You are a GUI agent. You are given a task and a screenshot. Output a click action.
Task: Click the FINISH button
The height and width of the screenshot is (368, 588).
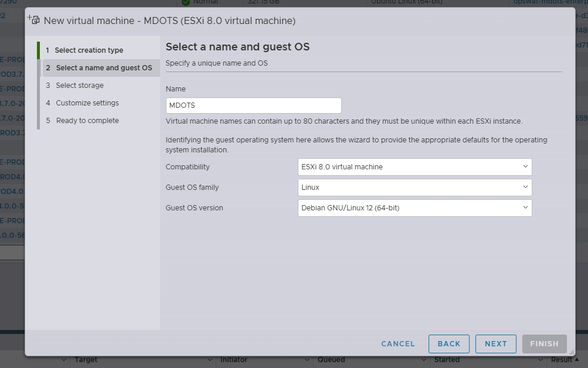coord(544,343)
